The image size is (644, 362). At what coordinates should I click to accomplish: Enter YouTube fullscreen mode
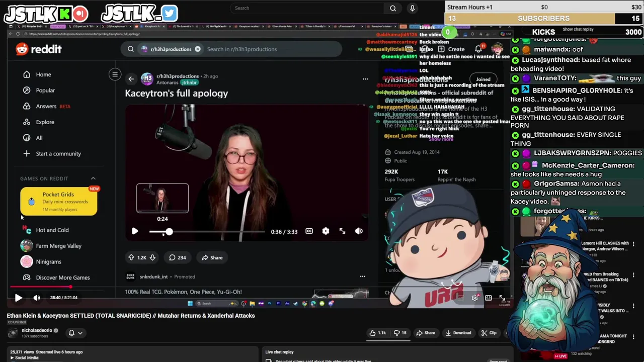point(502,298)
